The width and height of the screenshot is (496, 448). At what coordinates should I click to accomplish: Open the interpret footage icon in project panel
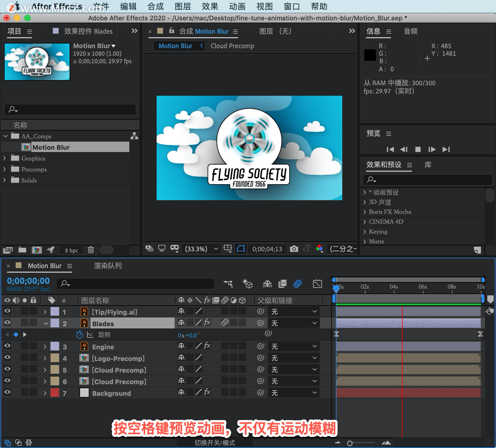[8, 250]
